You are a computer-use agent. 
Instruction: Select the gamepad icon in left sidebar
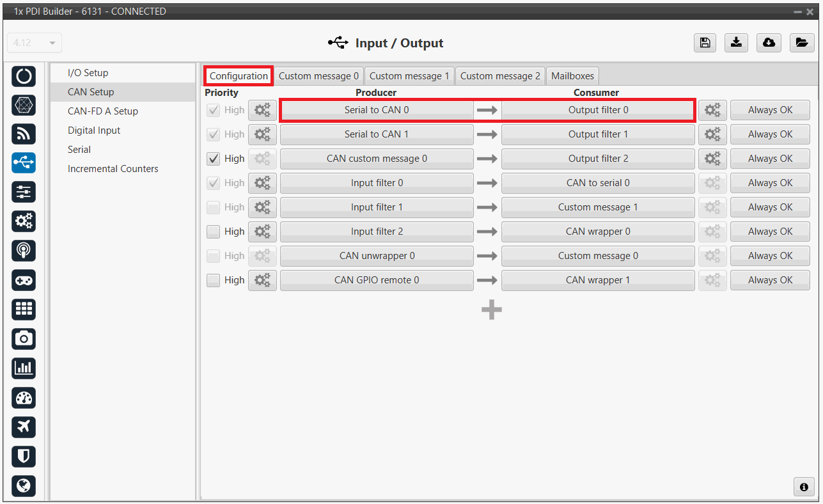point(24,280)
